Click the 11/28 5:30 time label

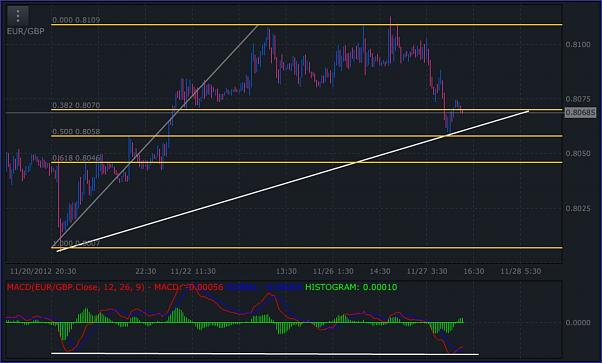(521, 271)
